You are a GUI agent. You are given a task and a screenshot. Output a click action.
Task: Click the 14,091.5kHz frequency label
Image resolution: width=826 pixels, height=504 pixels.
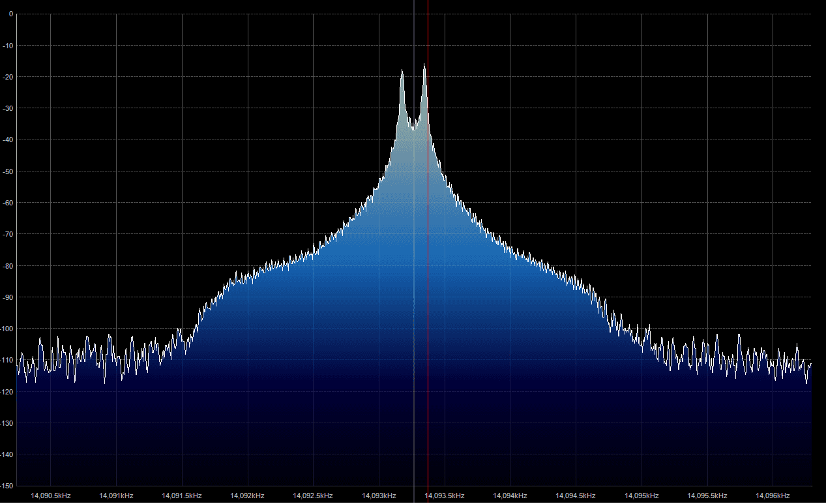182,496
